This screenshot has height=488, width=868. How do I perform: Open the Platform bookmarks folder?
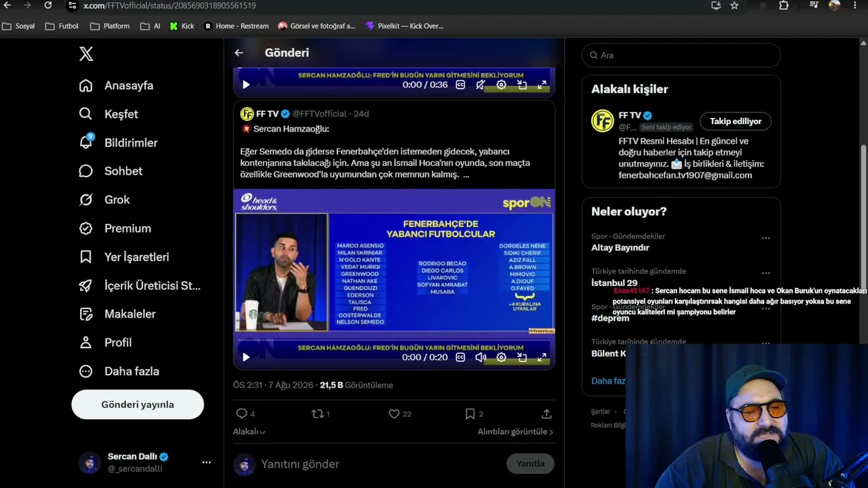click(x=110, y=26)
